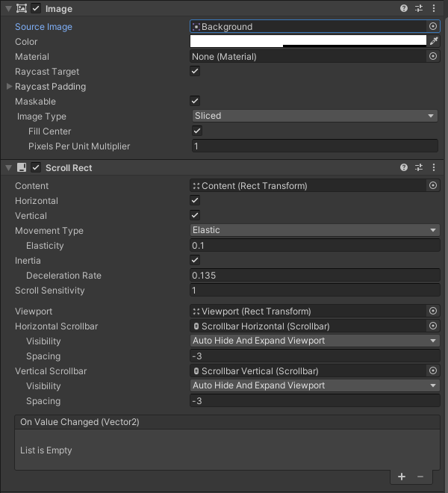Click the Image component icon
Image resolution: width=448 pixels, height=493 pixels.
click(22, 8)
